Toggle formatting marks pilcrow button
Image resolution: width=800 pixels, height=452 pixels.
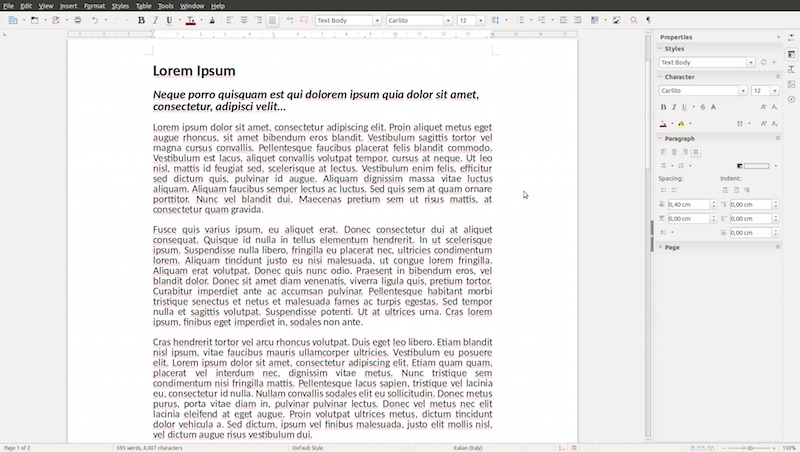coord(647,20)
